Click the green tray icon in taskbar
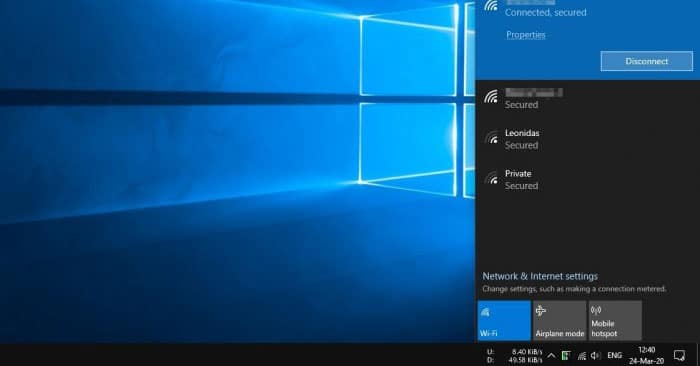 (566, 356)
